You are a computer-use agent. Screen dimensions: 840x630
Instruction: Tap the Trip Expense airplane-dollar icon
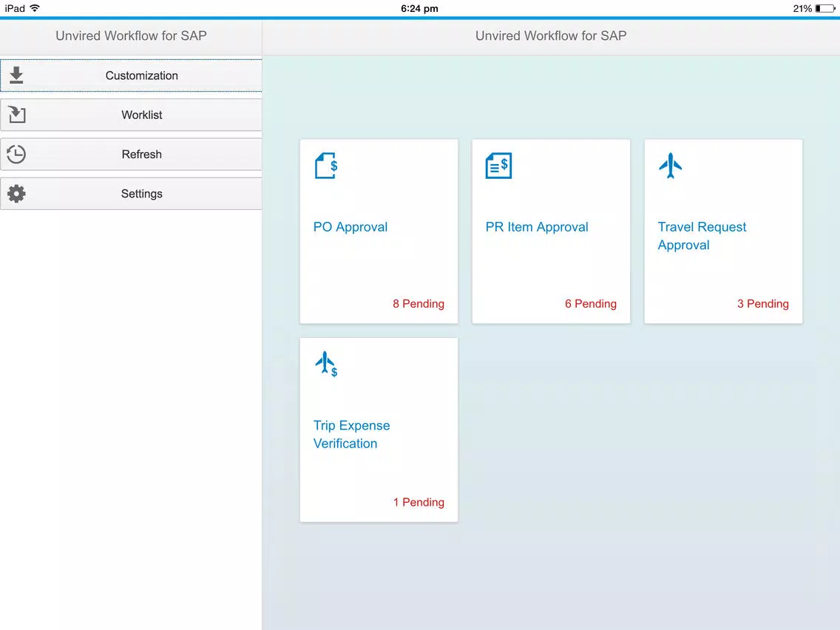tap(326, 365)
